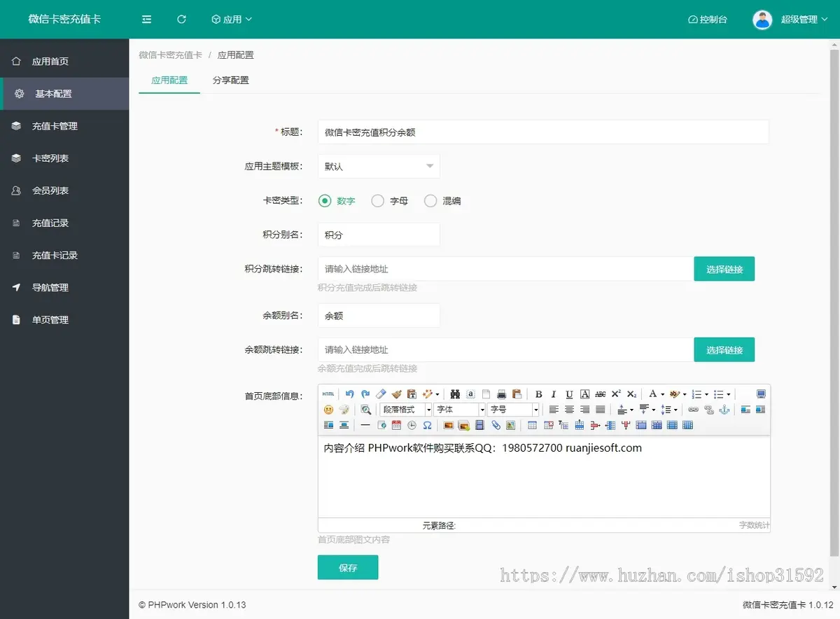840x619 pixels.
Task: Apply bold formatting
Action: pos(539,394)
